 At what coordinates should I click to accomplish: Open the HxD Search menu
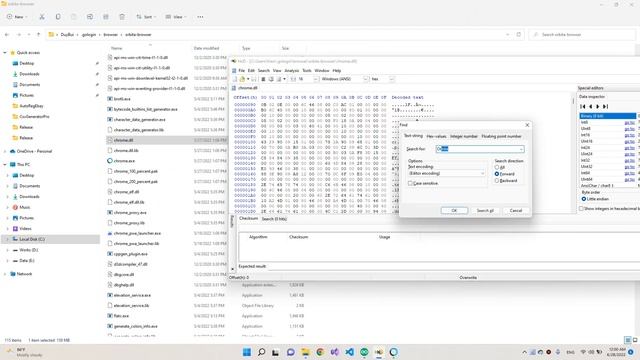(x=264, y=71)
